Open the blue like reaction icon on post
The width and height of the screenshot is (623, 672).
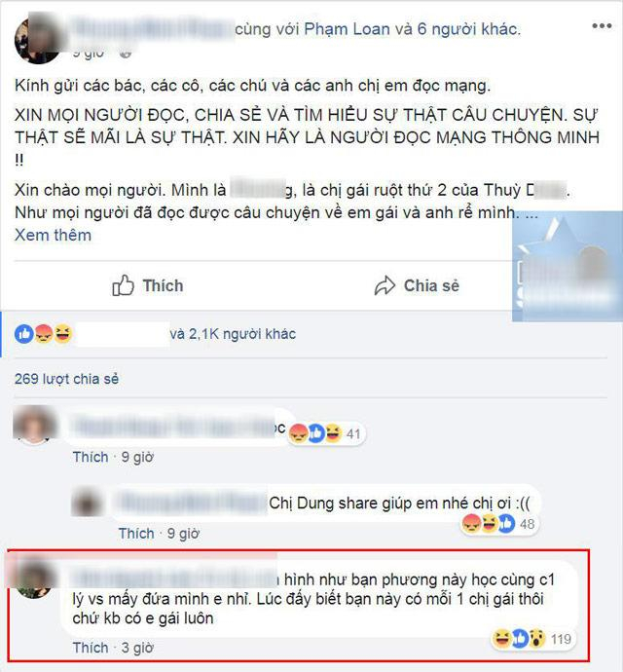(x=23, y=334)
